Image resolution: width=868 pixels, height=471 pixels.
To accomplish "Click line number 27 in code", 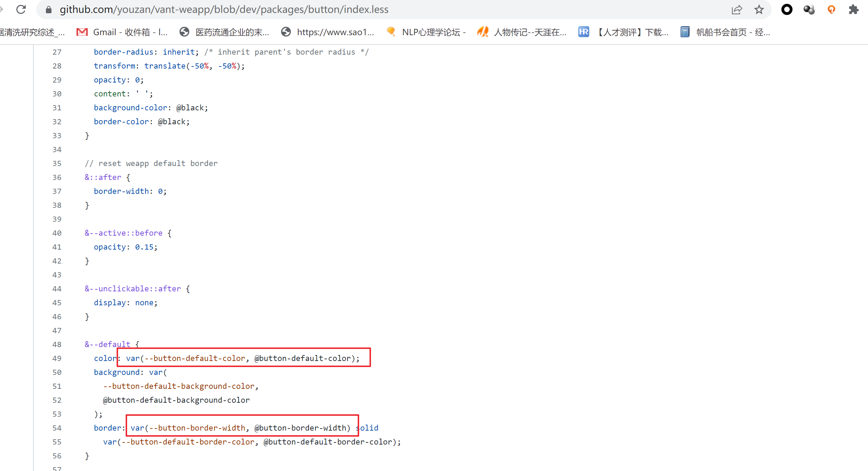I will [x=57, y=52].
